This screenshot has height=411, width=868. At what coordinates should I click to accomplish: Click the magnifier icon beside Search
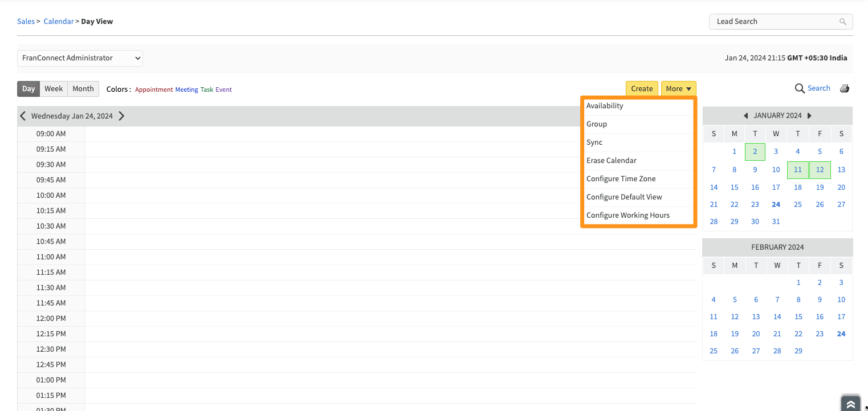[x=800, y=88]
